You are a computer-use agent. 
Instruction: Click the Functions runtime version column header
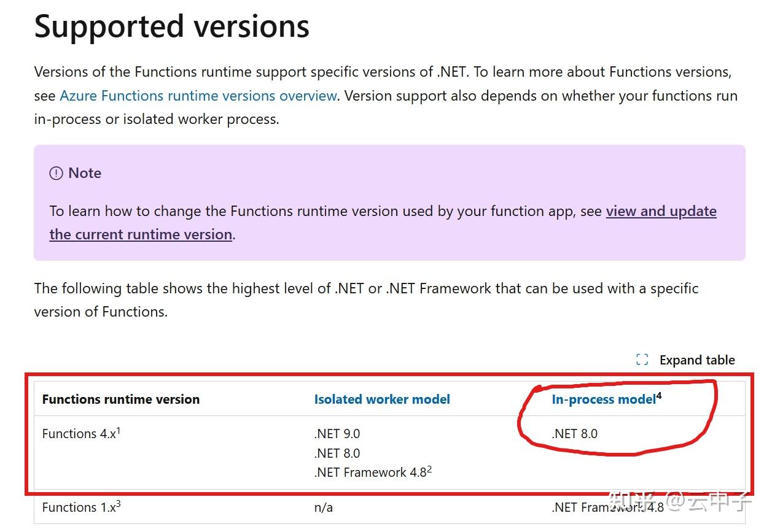(x=120, y=399)
